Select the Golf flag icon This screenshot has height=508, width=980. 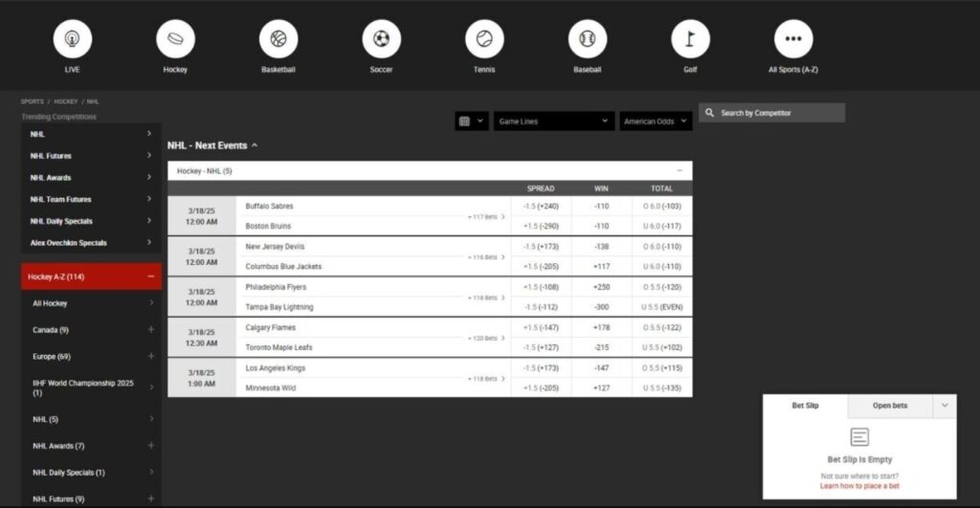691,38
